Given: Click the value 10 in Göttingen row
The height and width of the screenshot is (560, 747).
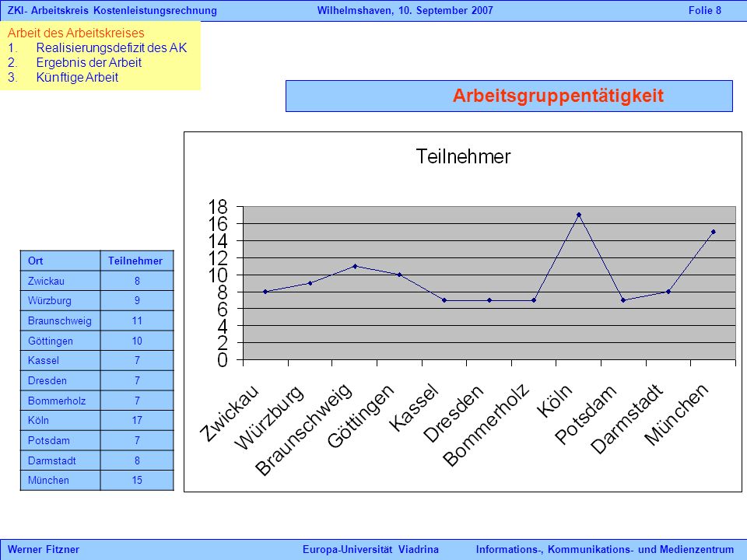Looking at the screenshot, I should 137,341.
